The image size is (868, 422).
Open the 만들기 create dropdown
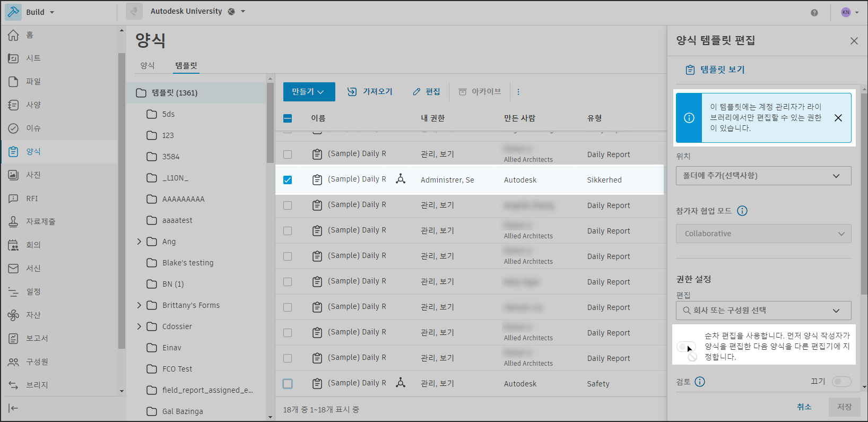click(x=309, y=92)
